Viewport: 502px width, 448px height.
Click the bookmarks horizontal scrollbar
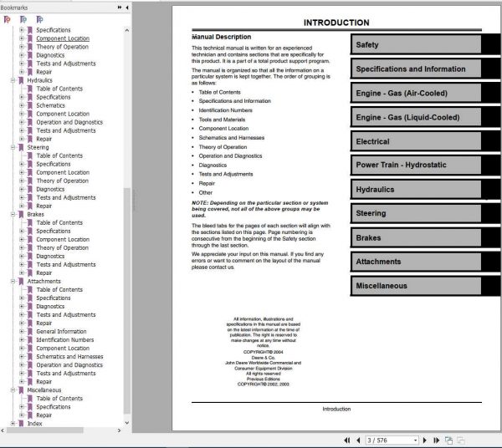coord(45,430)
